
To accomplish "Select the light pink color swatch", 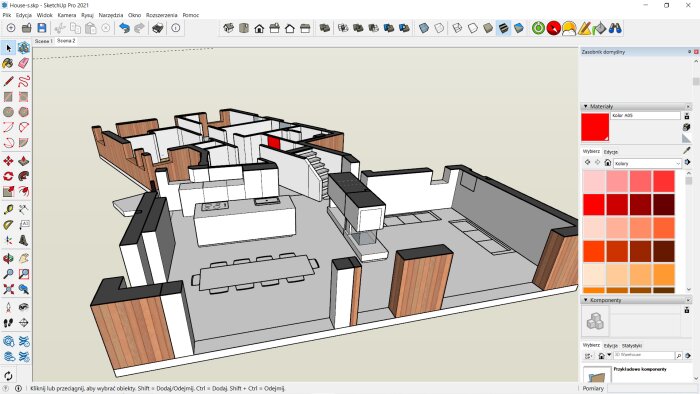I will (x=594, y=181).
